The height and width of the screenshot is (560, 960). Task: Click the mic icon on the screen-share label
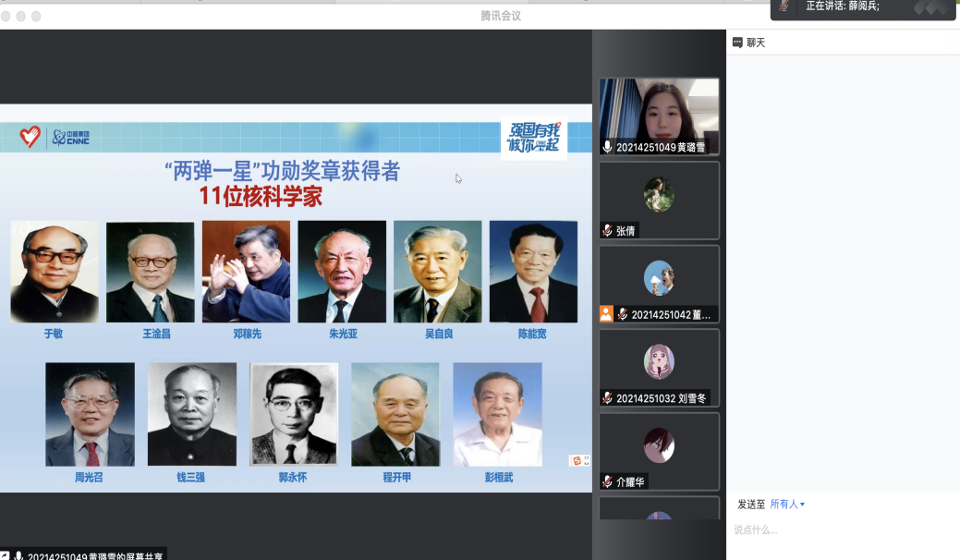pos(18,556)
